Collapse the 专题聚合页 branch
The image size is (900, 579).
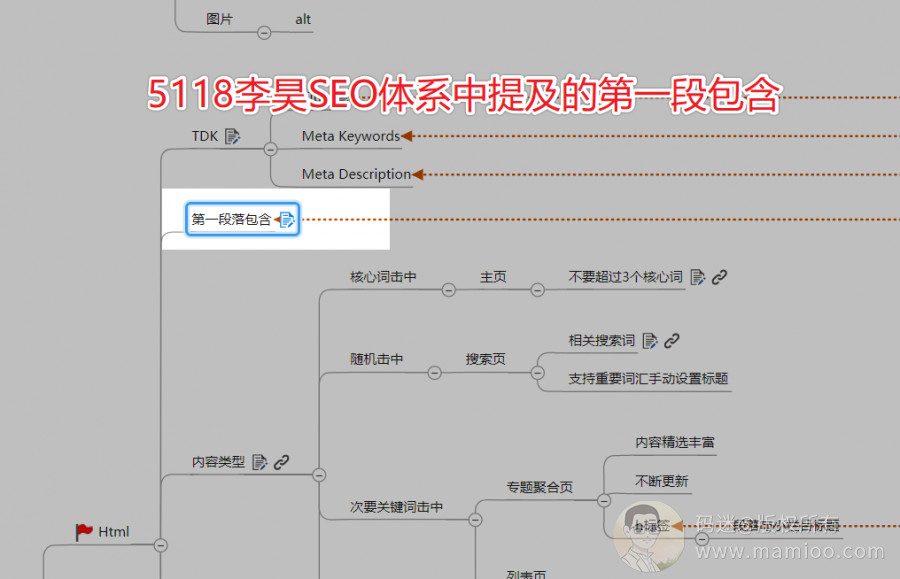[x=604, y=500]
